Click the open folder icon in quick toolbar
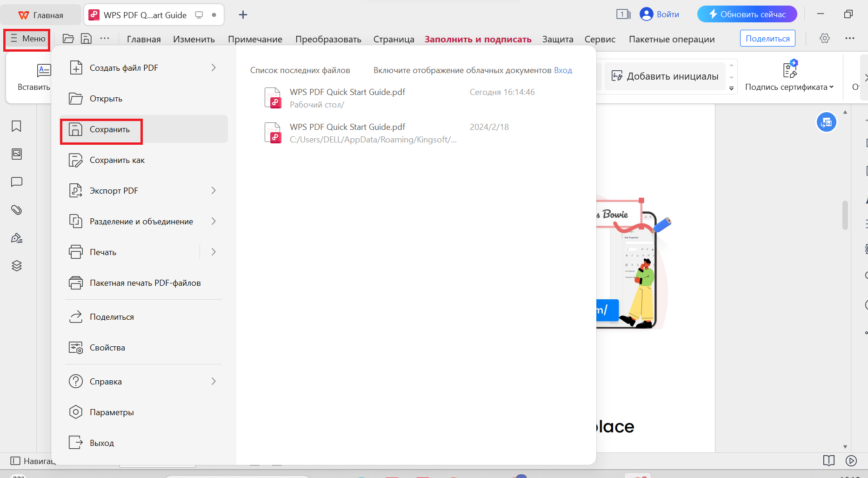The width and height of the screenshot is (868, 478). click(x=68, y=39)
